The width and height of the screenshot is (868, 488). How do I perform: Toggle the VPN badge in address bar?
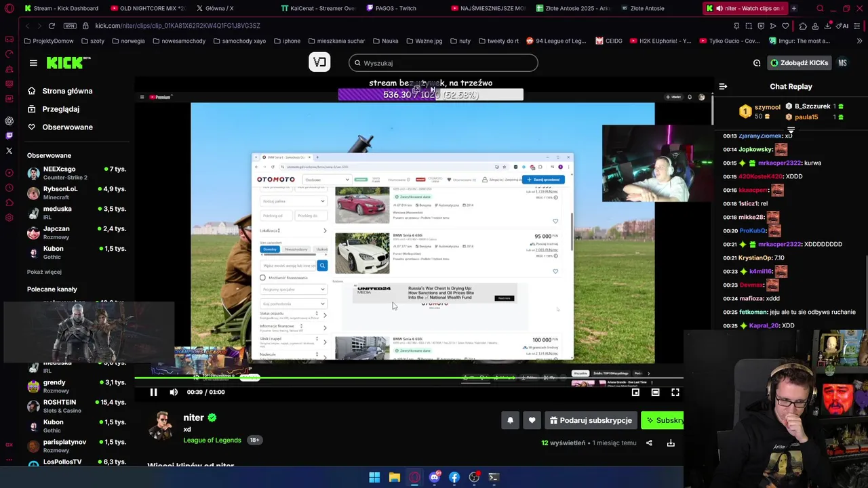69,26
